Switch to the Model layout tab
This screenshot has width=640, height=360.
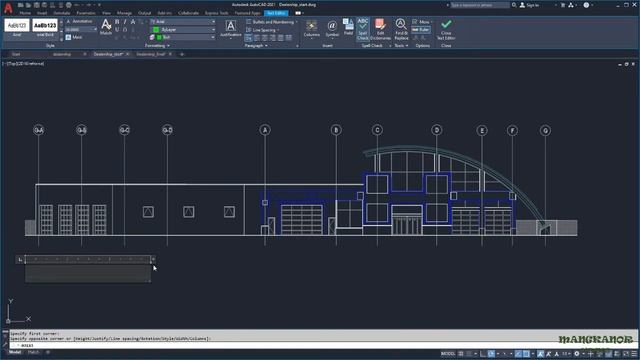(15, 352)
